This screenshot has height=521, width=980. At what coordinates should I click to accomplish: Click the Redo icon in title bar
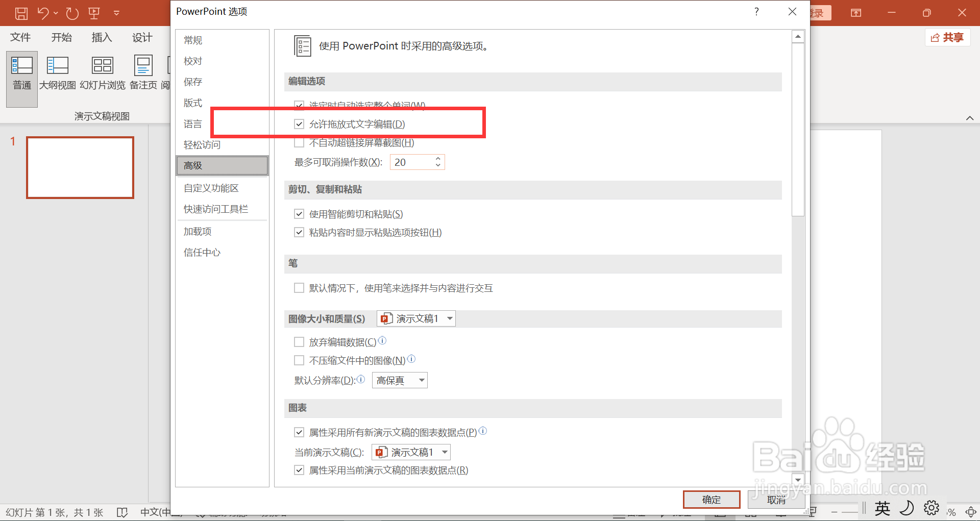[x=72, y=13]
